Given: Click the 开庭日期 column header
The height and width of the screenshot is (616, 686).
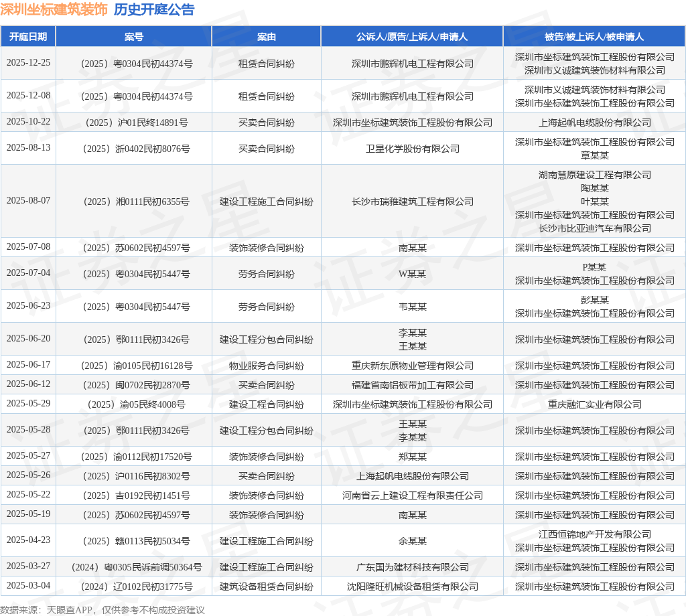Looking at the screenshot, I should pyautogui.click(x=28, y=37).
